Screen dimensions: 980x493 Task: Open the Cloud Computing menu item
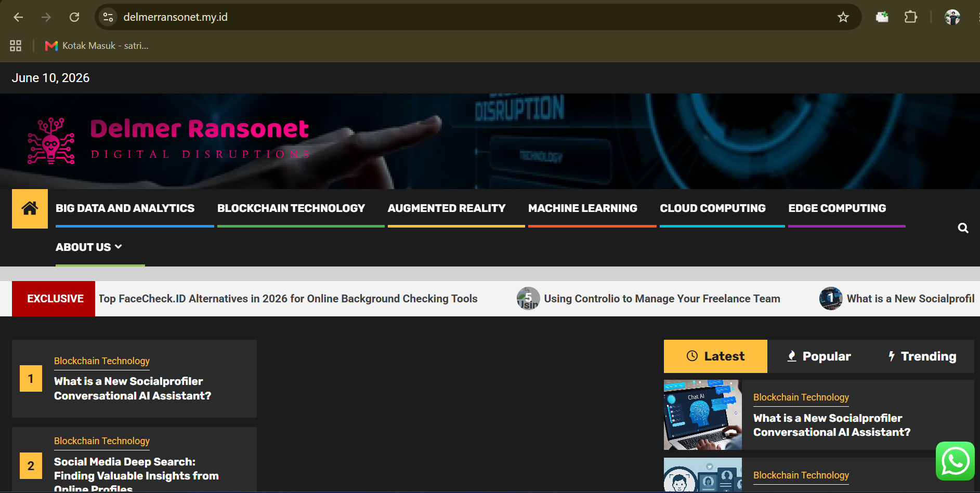pos(713,208)
